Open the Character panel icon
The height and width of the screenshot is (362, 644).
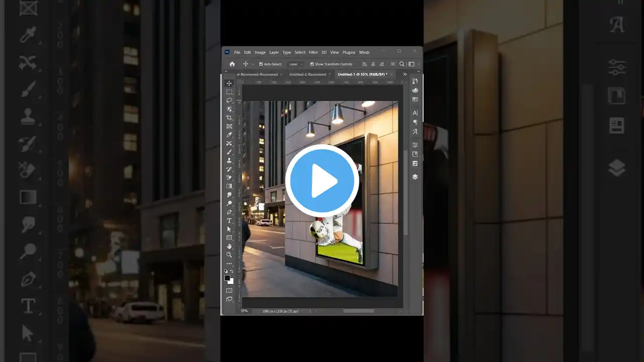pos(415,113)
